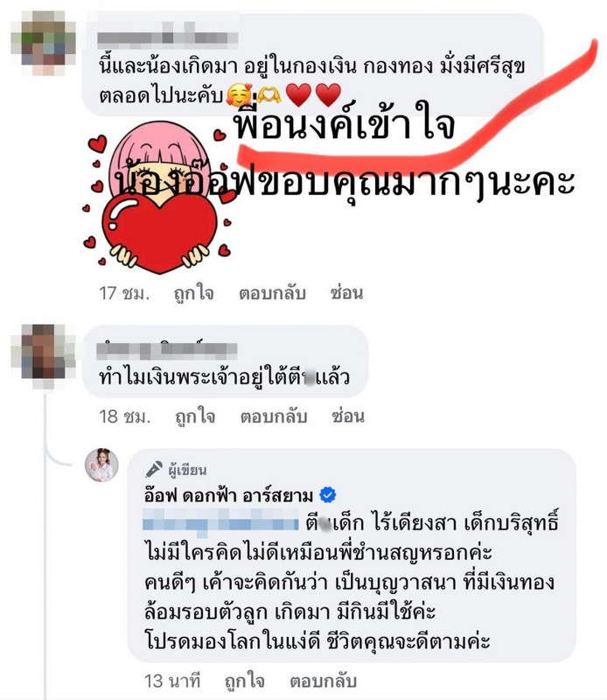Click the 17 ชม. timestamp

tap(124, 294)
